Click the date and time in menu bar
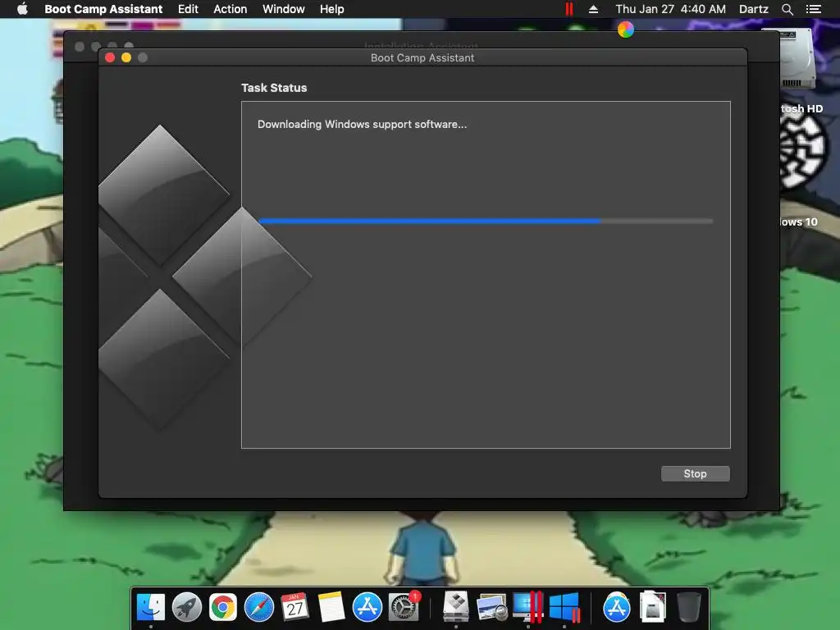This screenshot has width=840, height=630. click(671, 9)
